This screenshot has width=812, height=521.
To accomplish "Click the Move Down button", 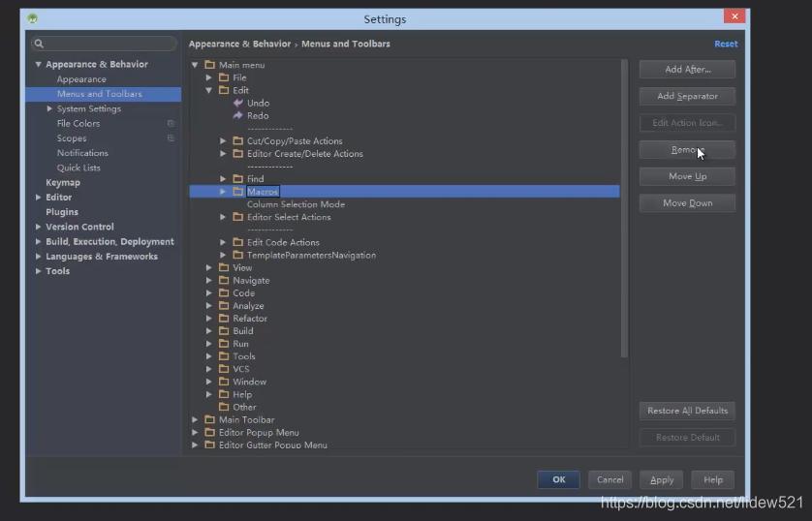I will point(687,203).
